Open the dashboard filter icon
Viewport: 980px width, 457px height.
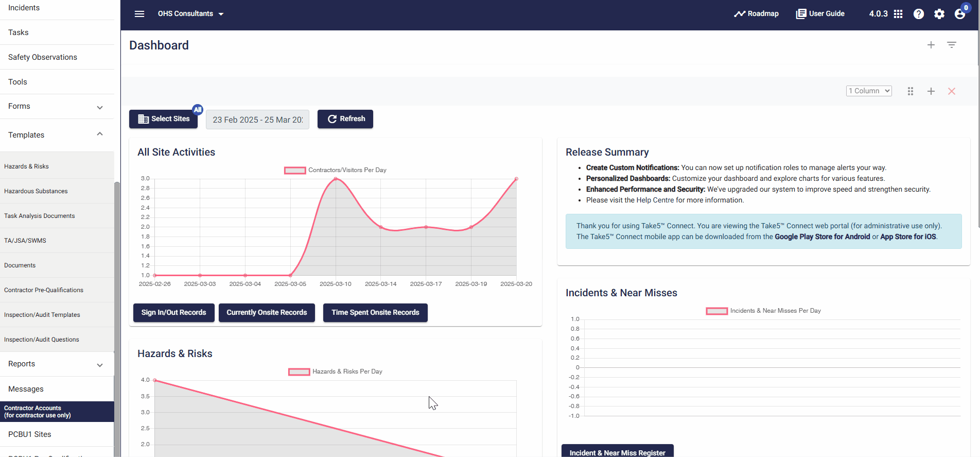coord(952,45)
